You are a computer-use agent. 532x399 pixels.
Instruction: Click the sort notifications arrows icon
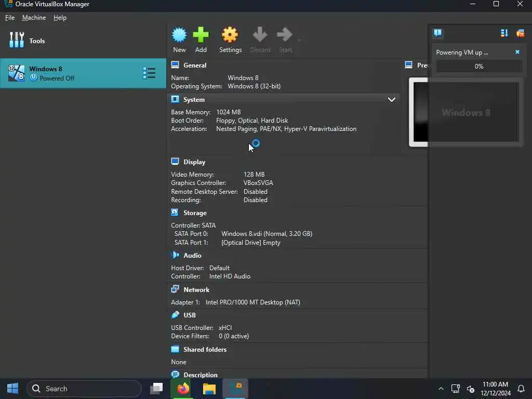click(504, 33)
